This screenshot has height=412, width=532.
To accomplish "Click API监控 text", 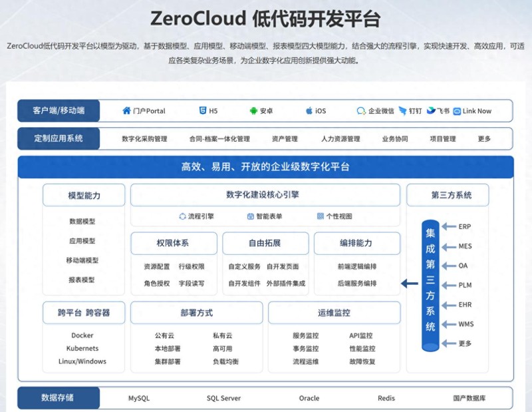I will [361, 335].
